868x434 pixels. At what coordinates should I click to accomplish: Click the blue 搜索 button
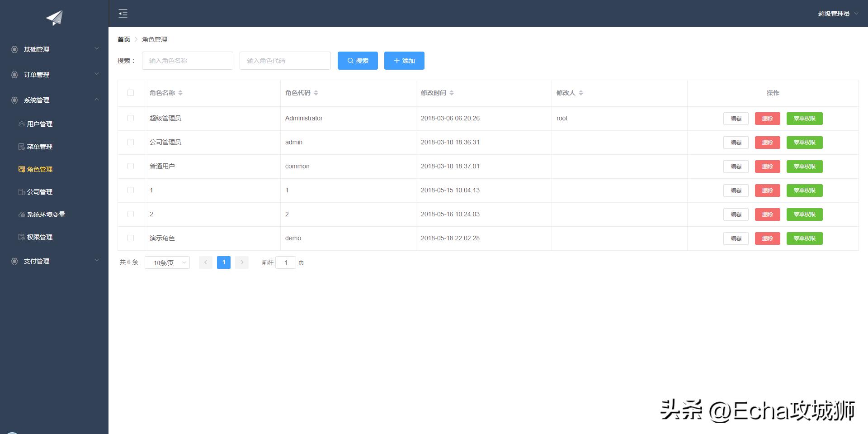[358, 61]
